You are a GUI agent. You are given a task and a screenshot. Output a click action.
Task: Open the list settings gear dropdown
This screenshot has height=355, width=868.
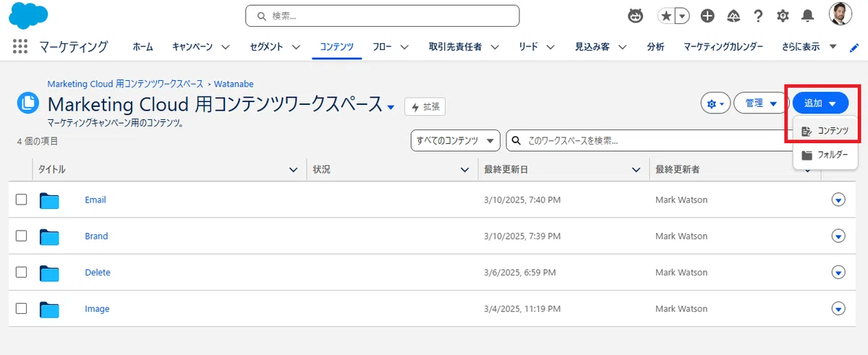tap(715, 103)
